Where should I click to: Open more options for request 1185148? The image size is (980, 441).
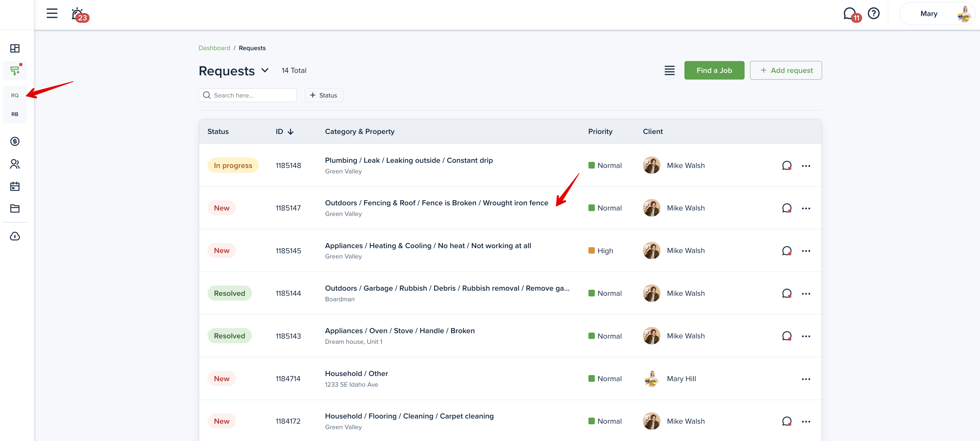tap(806, 166)
